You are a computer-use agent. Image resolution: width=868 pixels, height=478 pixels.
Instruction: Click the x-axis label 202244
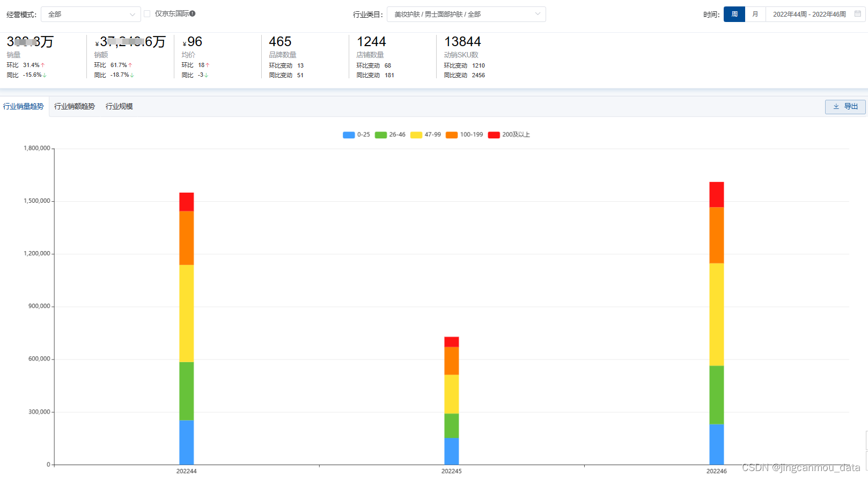pos(187,471)
